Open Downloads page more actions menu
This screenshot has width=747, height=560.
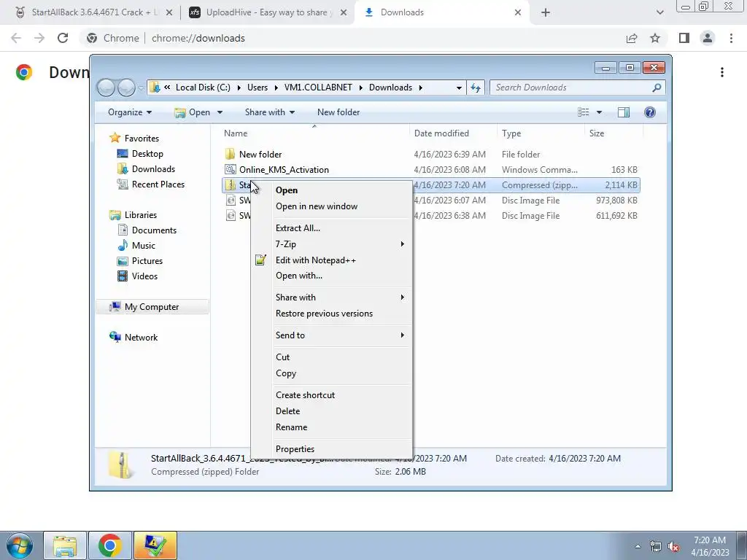722,72
